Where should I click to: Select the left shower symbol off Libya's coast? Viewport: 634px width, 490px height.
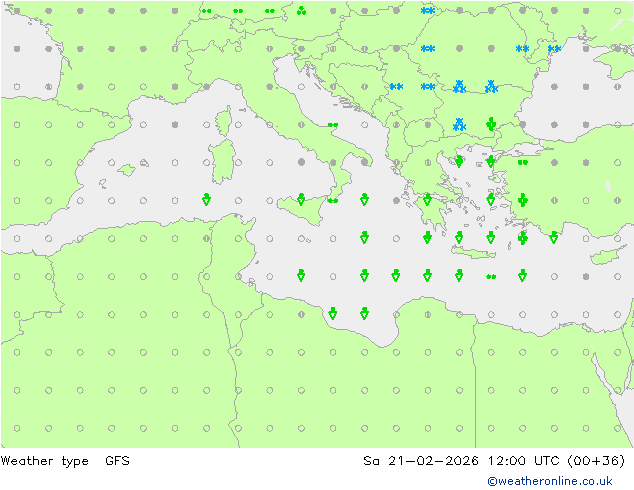(x=333, y=313)
